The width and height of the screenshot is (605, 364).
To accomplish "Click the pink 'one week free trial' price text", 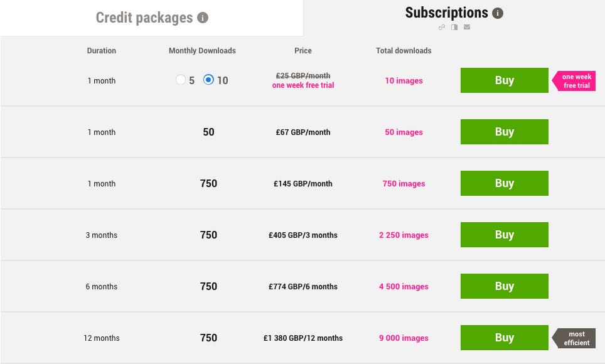I will point(303,85).
